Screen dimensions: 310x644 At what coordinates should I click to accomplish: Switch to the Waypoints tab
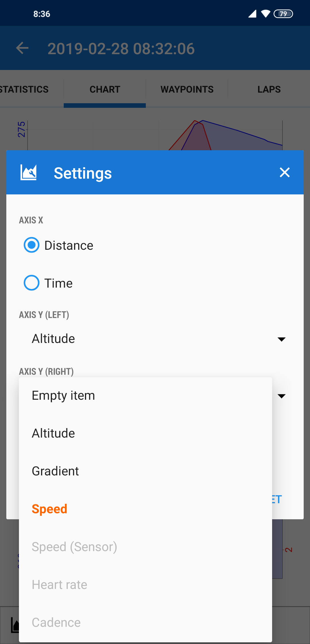click(x=187, y=89)
